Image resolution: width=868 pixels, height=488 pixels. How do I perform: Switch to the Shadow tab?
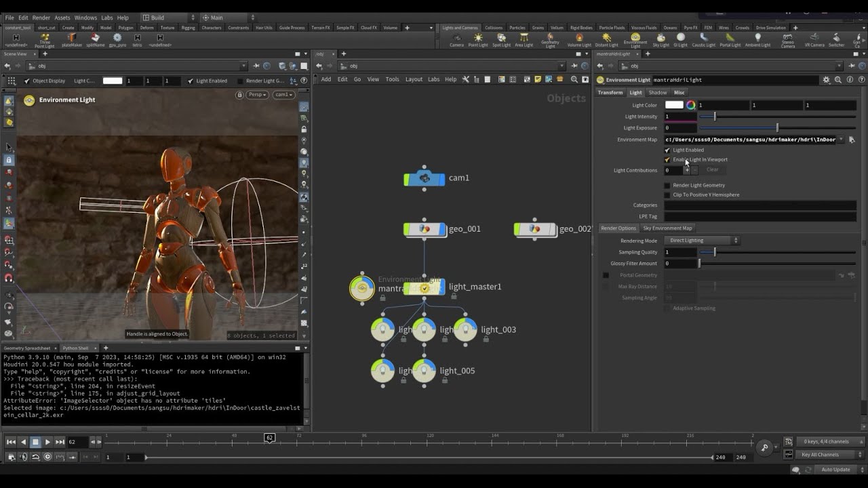[657, 92]
